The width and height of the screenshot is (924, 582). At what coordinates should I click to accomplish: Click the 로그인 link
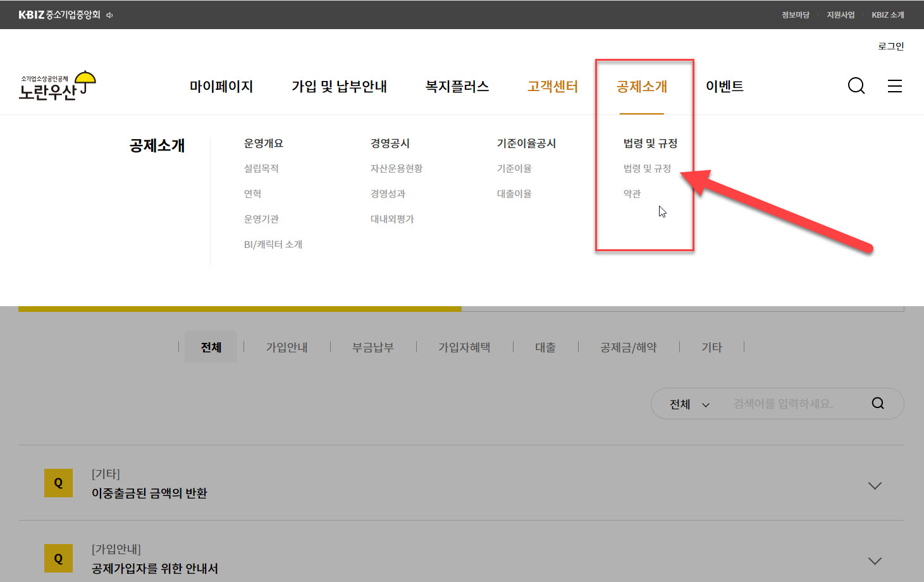(x=891, y=46)
